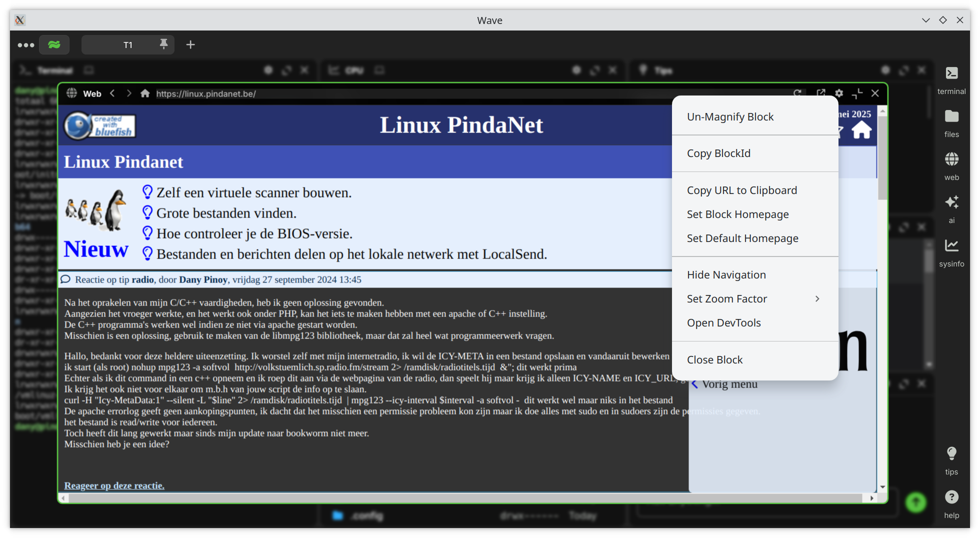Image resolution: width=980 pixels, height=538 pixels.
Task: Click the green Wave workspace switcher icon
Action: click(x=54, y=45)
